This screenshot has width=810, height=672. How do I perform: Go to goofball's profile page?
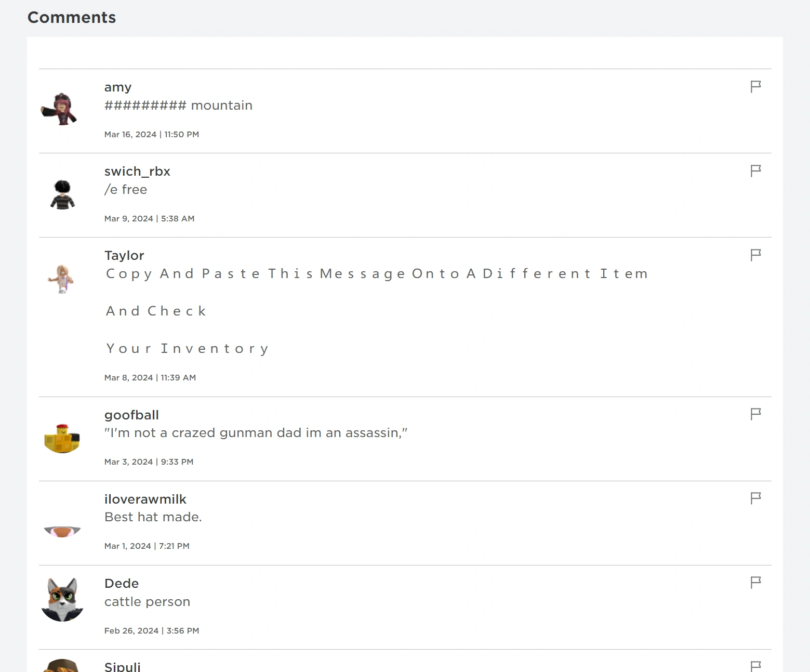point(131,415)
